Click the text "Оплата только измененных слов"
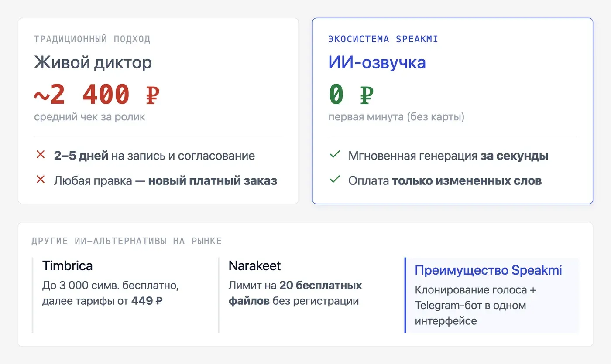Viewport: 611px width, 364px height. (445, 180)
